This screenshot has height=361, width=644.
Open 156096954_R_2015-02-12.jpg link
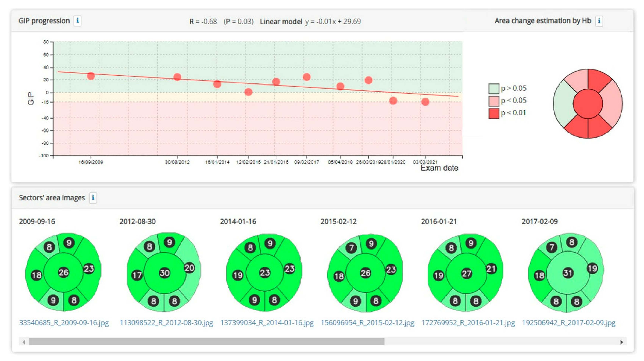point(367,323)
